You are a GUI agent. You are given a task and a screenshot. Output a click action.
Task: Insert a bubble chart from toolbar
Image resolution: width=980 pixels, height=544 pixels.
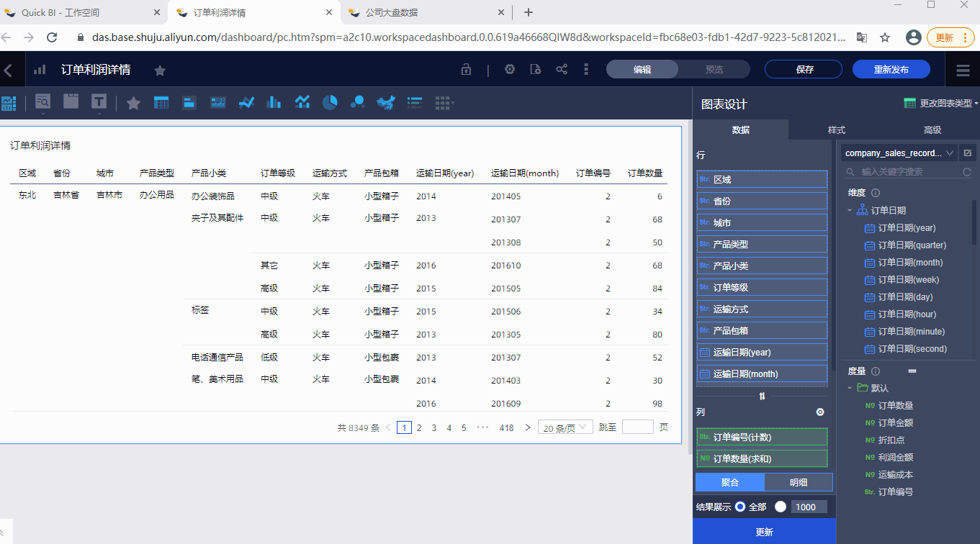click(x=357, y=103)
